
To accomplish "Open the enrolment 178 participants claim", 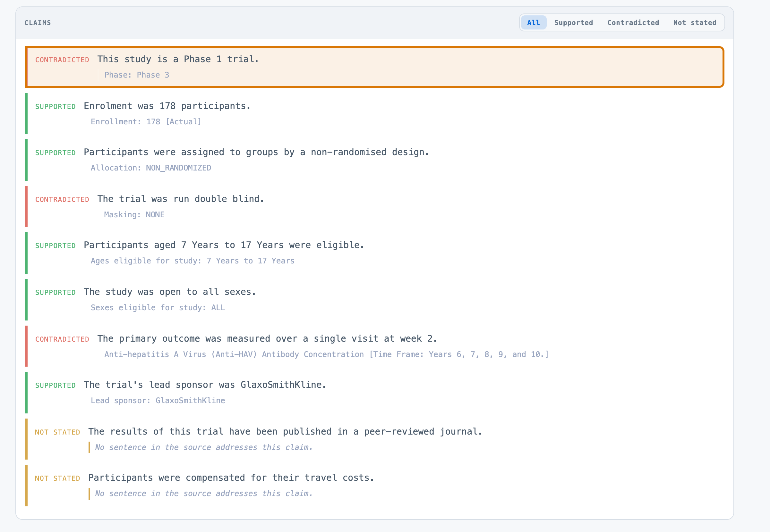I will 374,113.
